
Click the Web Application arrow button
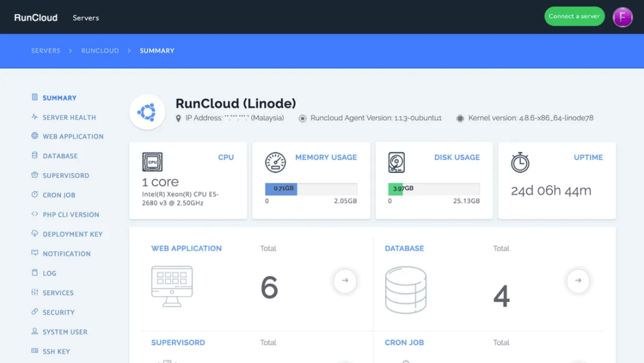click(345, 281)
